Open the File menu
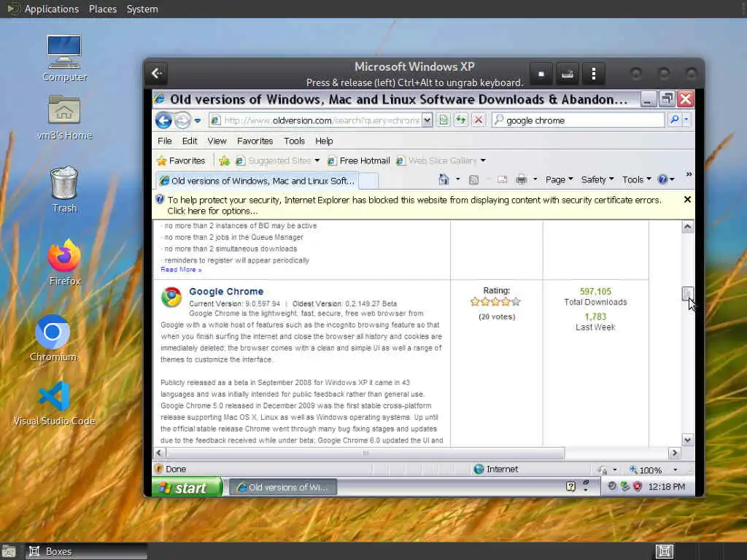This screenshot has height=560, width=747. pos(165,141)
